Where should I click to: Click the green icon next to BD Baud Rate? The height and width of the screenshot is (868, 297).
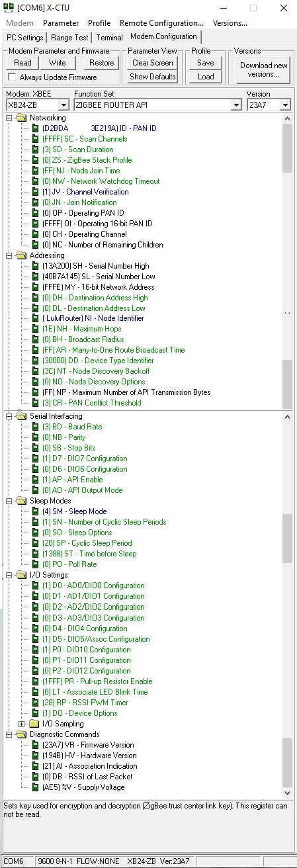[x=35, y=427]
